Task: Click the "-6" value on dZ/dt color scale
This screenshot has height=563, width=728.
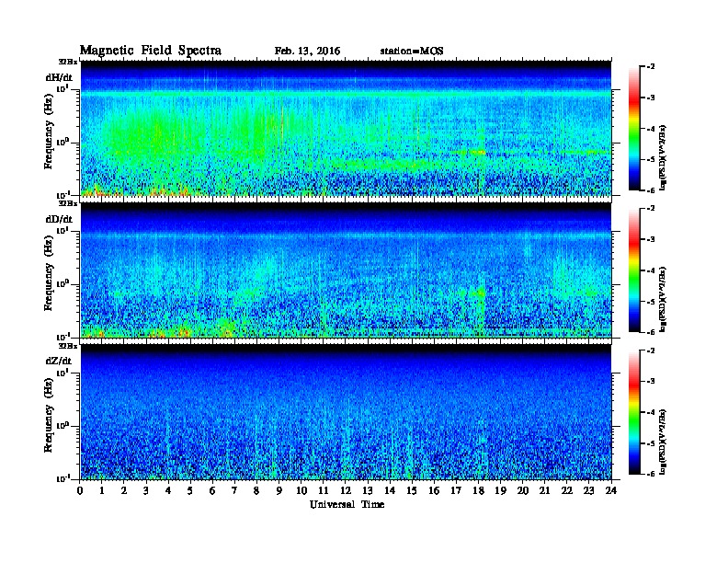Action: 651,474
